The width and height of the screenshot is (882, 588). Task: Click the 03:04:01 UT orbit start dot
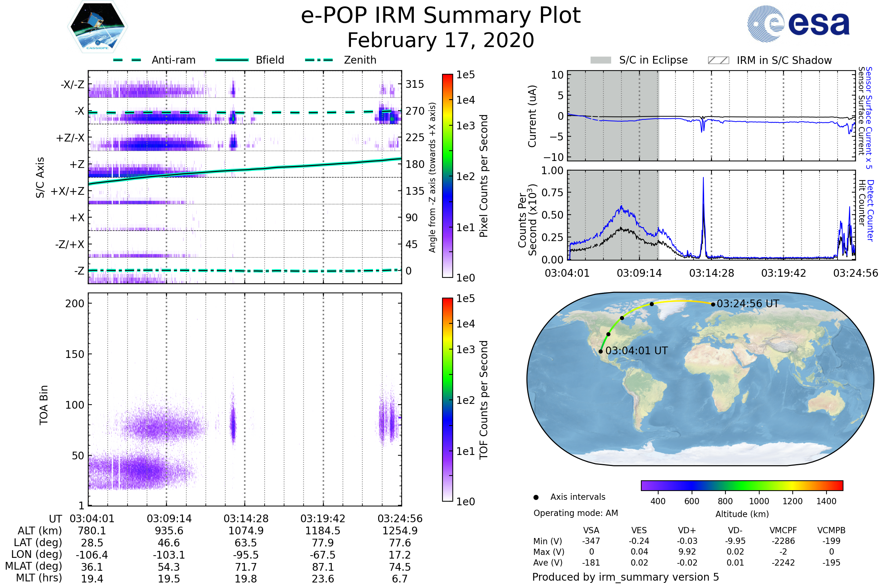(601, 351)
